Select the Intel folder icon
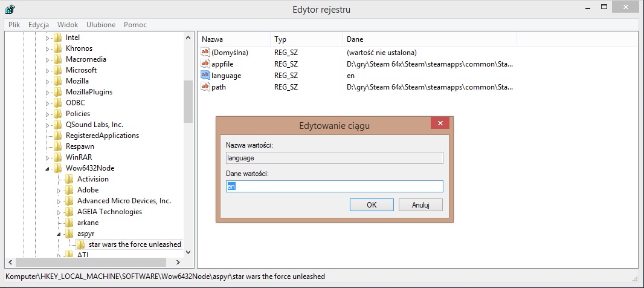This screenshot has height=288, width=644. tap(58, 38)
